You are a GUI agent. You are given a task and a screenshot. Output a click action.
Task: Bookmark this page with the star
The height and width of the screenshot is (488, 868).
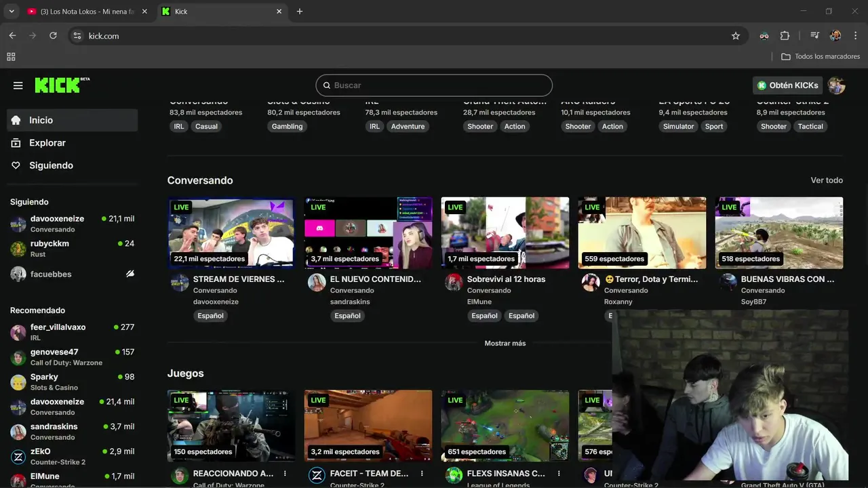736,36
